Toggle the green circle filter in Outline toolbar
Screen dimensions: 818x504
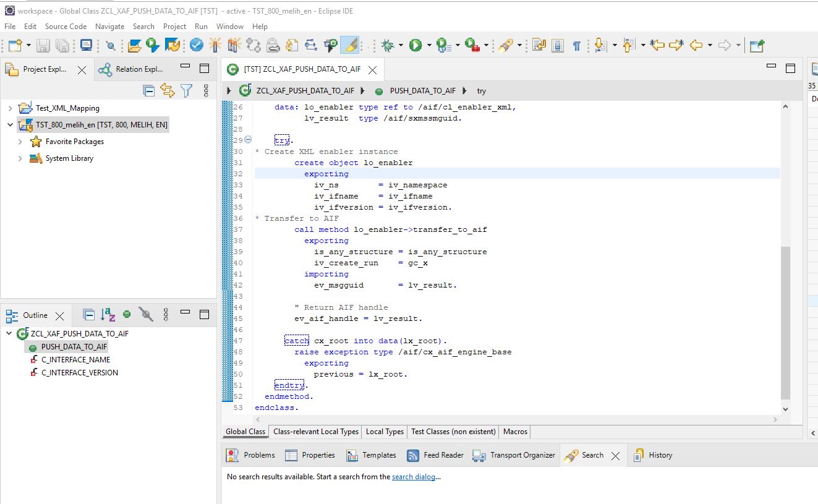pyautogui.click(x=127, y=315)
